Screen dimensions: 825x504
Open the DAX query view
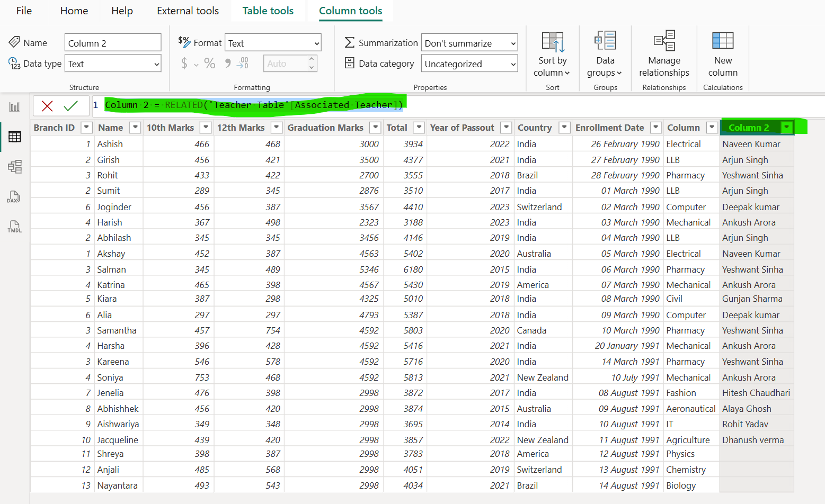[x=15, y=197]
